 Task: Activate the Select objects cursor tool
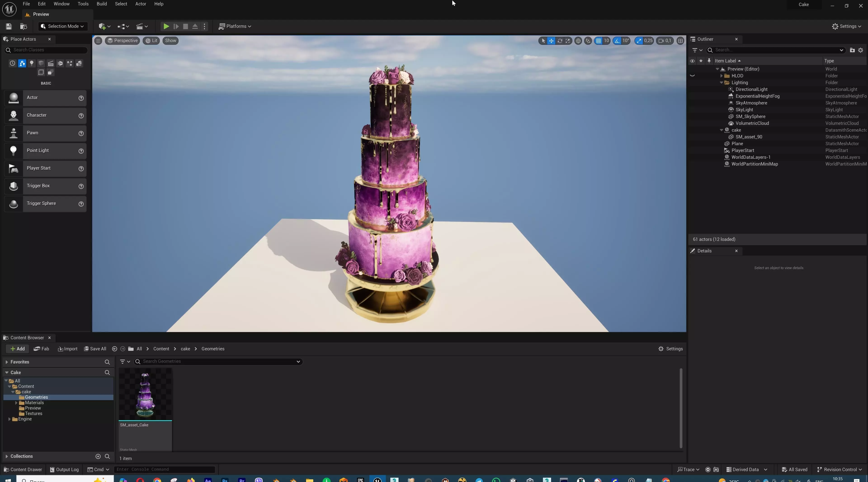pos(543,41)
